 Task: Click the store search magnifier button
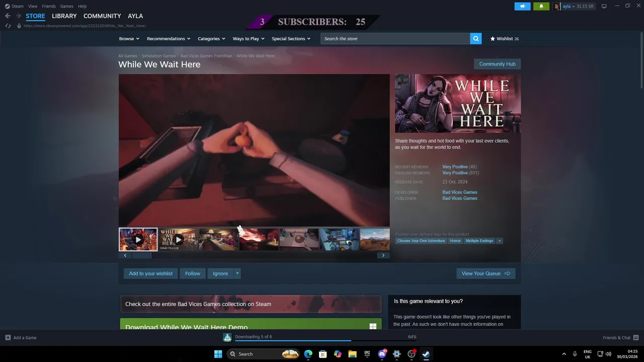click(x=475, y=39)
